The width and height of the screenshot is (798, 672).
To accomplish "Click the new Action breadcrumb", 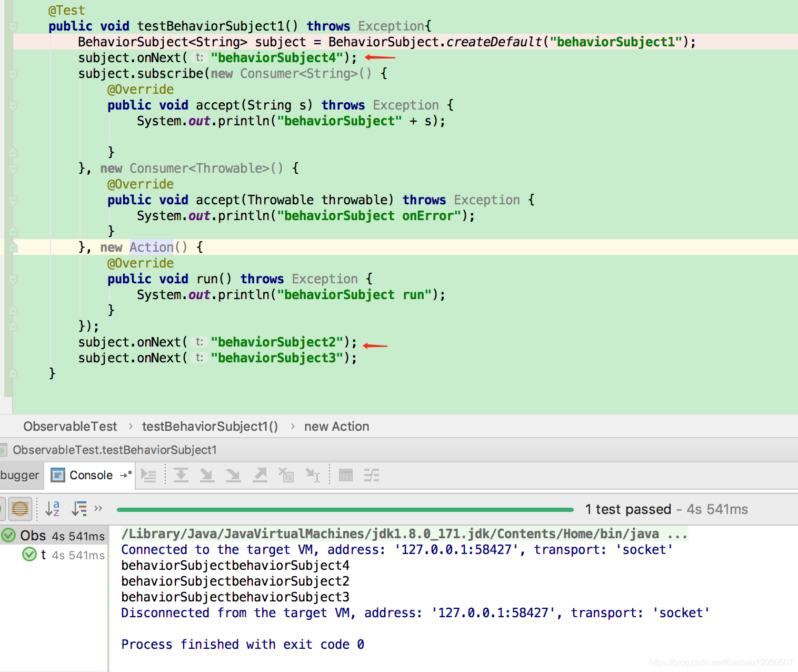I will click(336, 426).
